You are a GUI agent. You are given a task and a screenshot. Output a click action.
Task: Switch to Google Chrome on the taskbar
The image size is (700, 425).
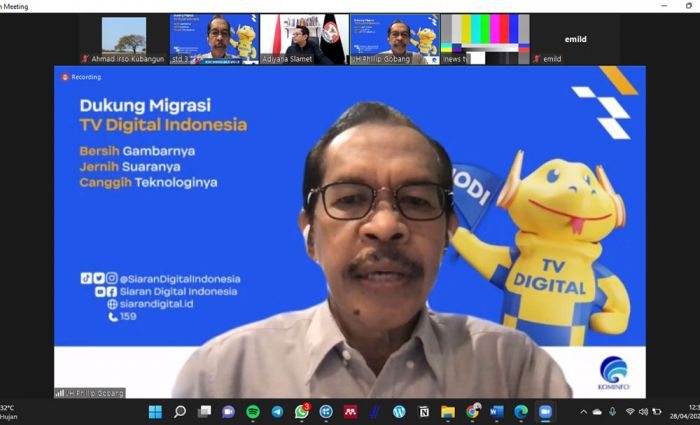(472, 411)
